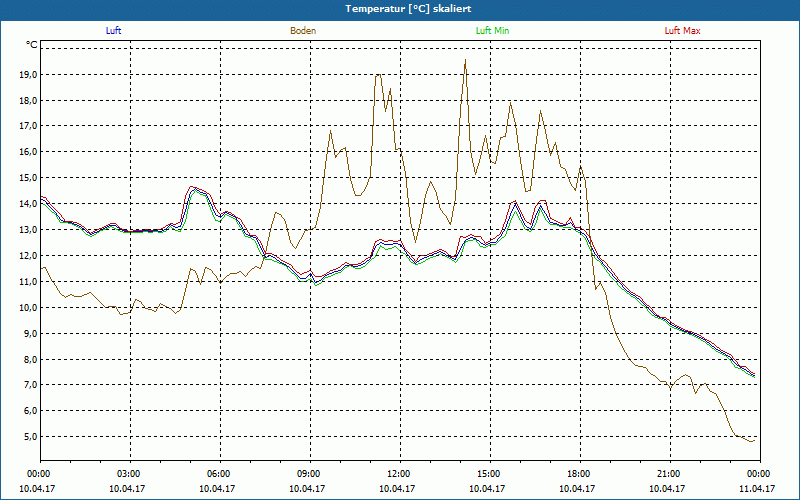Select the 18,0 y-axis value
This screenshot has width=800, height=500.
pos(28,101)
